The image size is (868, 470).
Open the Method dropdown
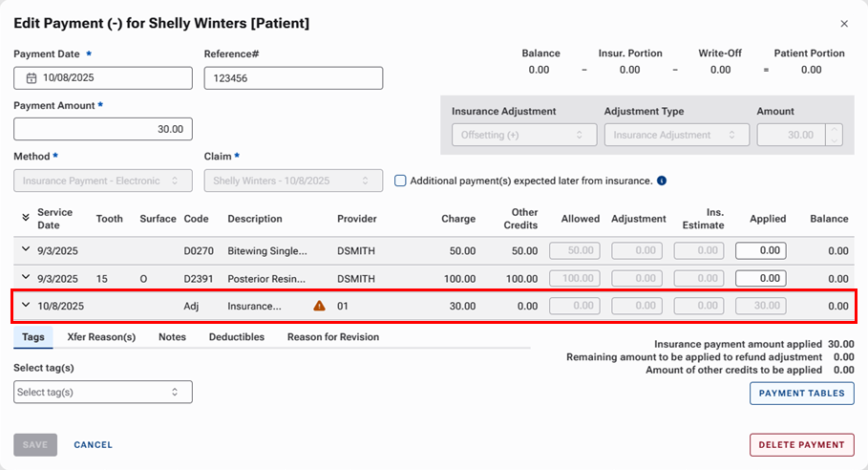tap(103, 181)
